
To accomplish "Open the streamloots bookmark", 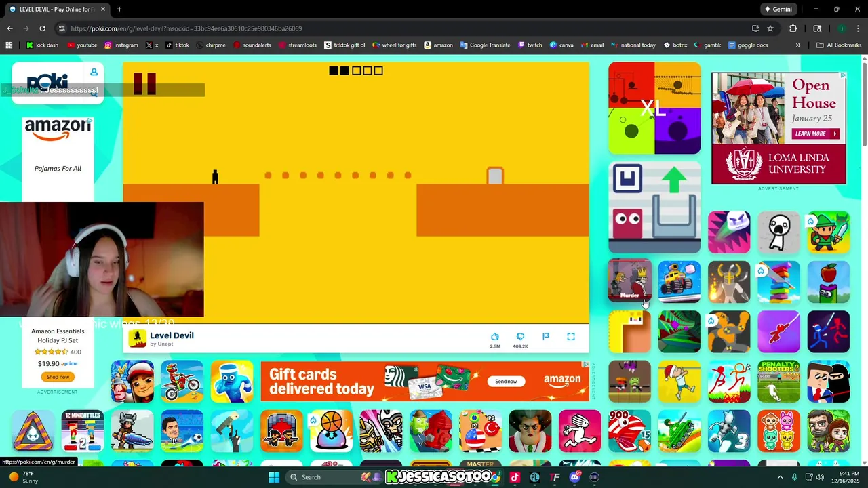I will point(298,45).
